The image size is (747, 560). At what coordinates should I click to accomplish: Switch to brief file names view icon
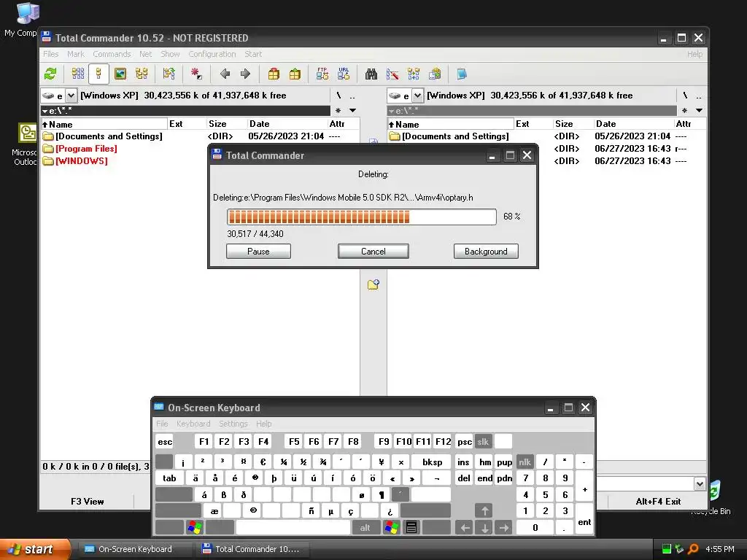click(x=77, y=74)
